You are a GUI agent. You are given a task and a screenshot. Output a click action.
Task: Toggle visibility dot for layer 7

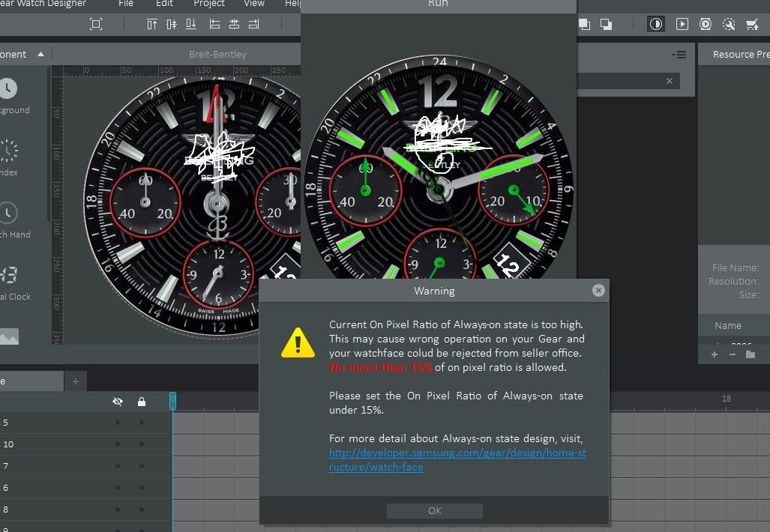pos(118,466)
